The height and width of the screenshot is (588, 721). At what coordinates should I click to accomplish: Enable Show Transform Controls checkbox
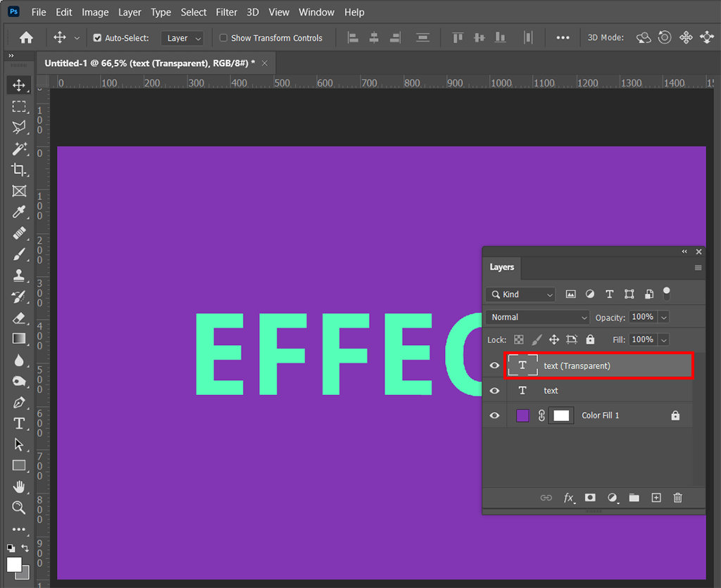(223, 38)
